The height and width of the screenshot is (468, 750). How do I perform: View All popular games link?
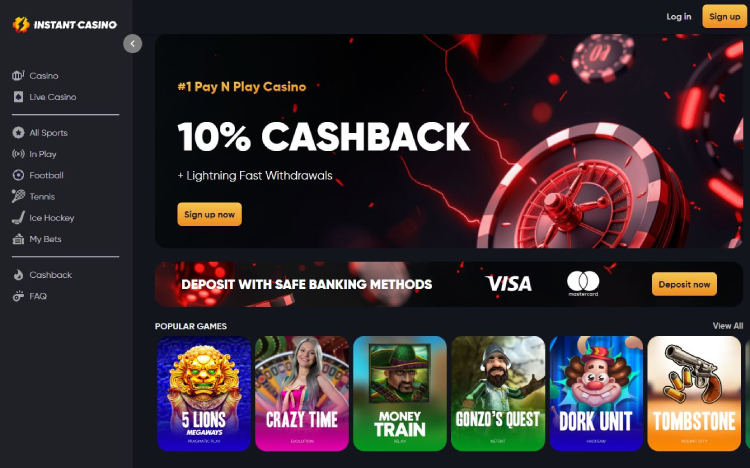pos(728,326)
